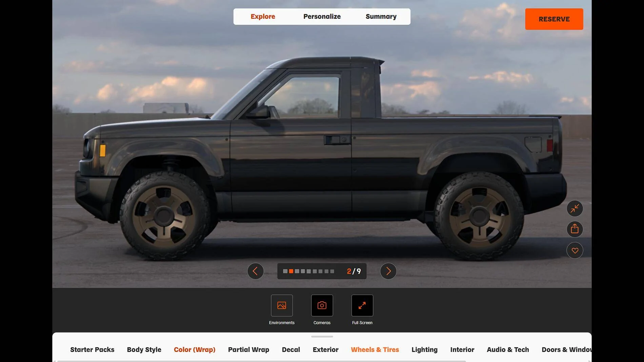Click the horizontal category scrollbar
This screenshot has height=362, width=644.
(261, 361)
